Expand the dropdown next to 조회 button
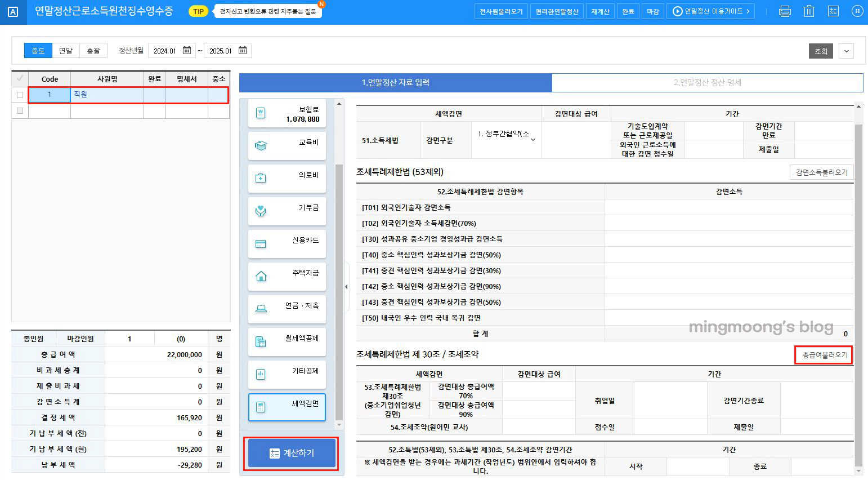This screenshot has width=868, height=480. point(846,51)
